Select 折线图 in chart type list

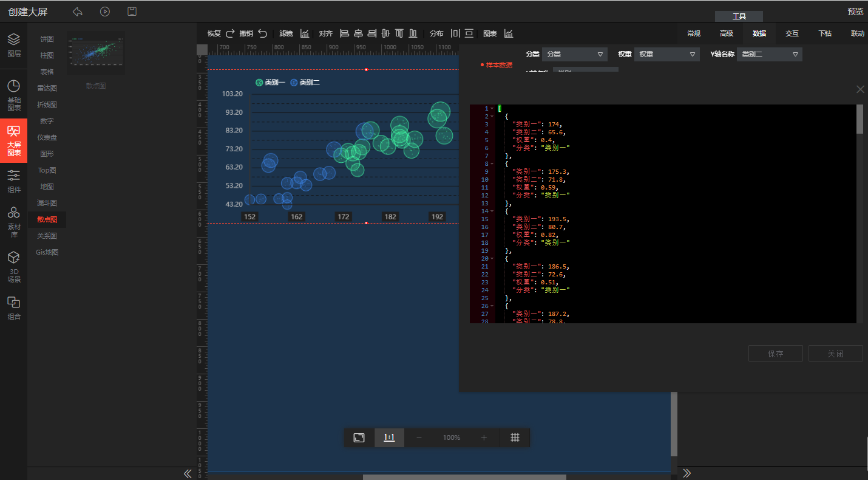click(47, 105)
